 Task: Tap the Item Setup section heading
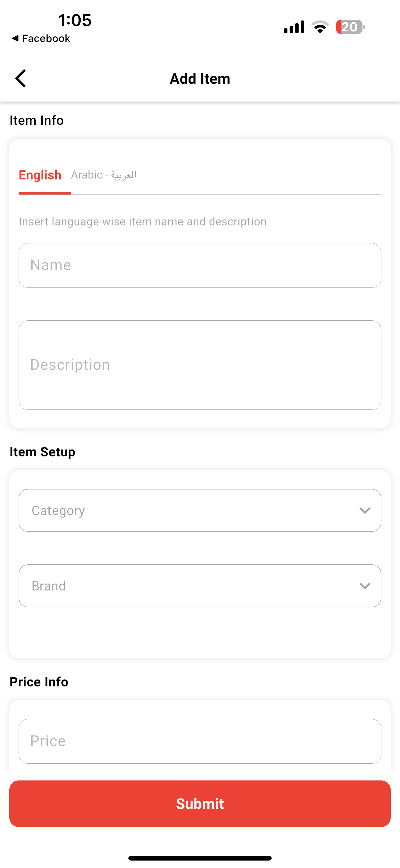(x=42, y=452)
